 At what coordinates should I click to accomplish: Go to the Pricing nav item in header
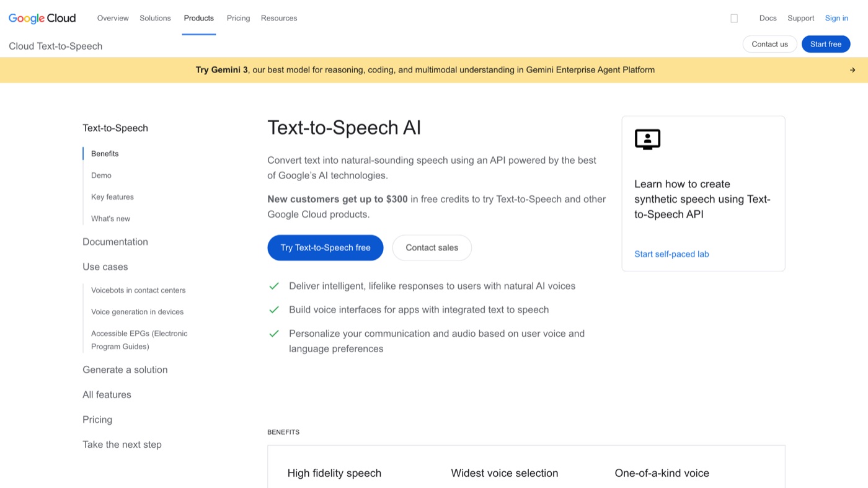(238, 18)
